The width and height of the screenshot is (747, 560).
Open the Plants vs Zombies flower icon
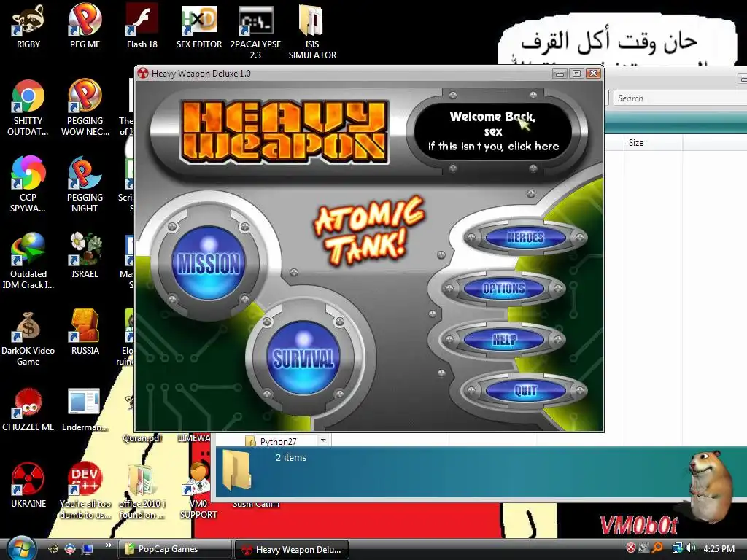click(x=85, y=255)
